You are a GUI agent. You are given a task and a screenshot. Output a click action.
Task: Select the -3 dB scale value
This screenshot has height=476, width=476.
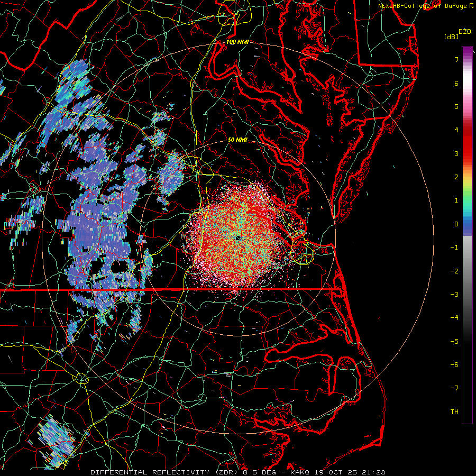(x=454, y=295)
